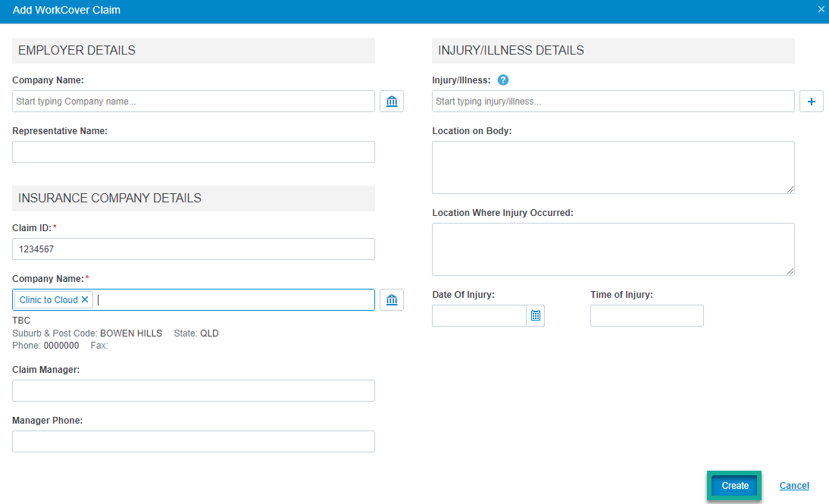Click the Cancel link
Viewport: 829px width, 504px height.
(794, 486)
